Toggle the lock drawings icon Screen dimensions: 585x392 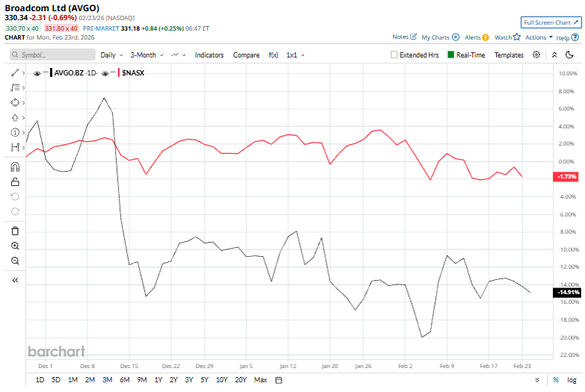(x=15, y=181)
